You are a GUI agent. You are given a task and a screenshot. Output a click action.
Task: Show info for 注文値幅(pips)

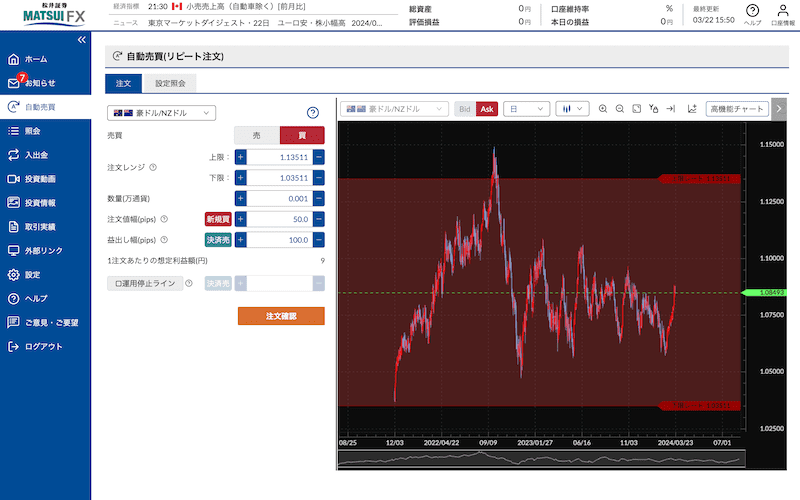point(164,219)
